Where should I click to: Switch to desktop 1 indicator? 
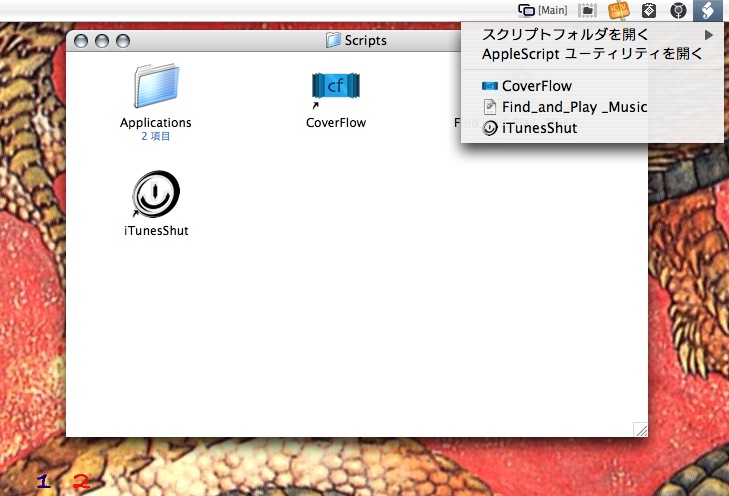click(44, 481)
